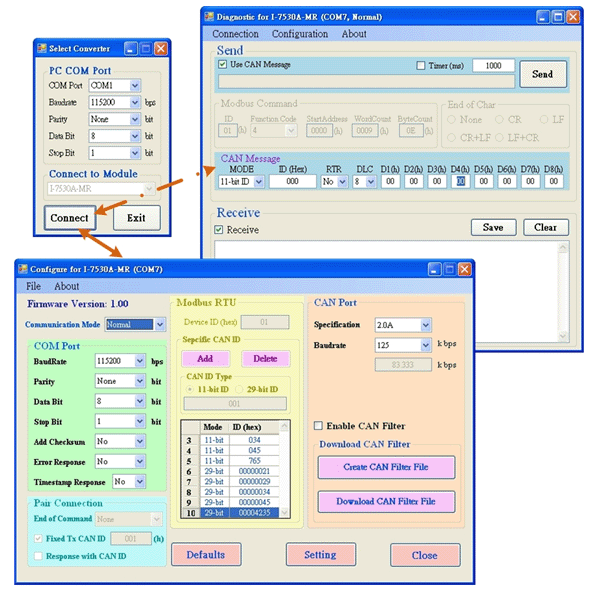Open the File menu in Configure window
The height and width of the screenshot is (602, 600).
point(33,286)
